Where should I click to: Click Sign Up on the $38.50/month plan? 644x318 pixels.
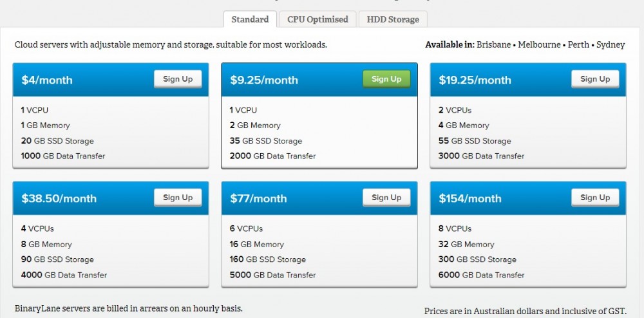point(178,198)
